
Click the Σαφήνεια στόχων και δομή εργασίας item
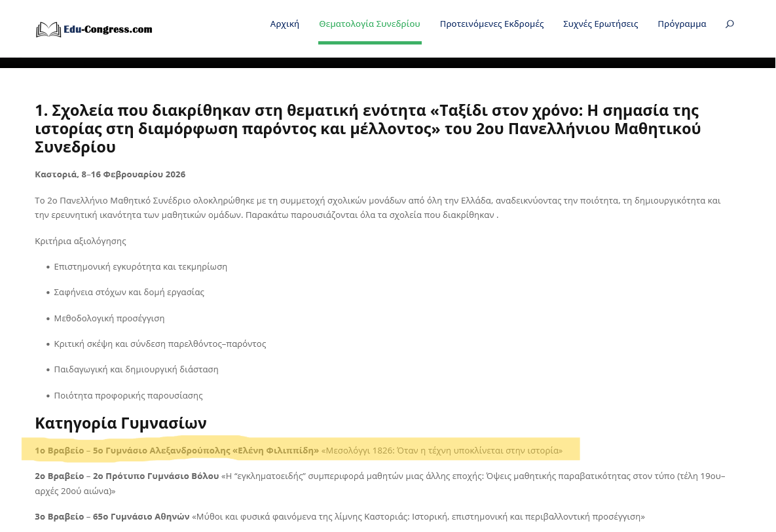click(x=129, y=292)
